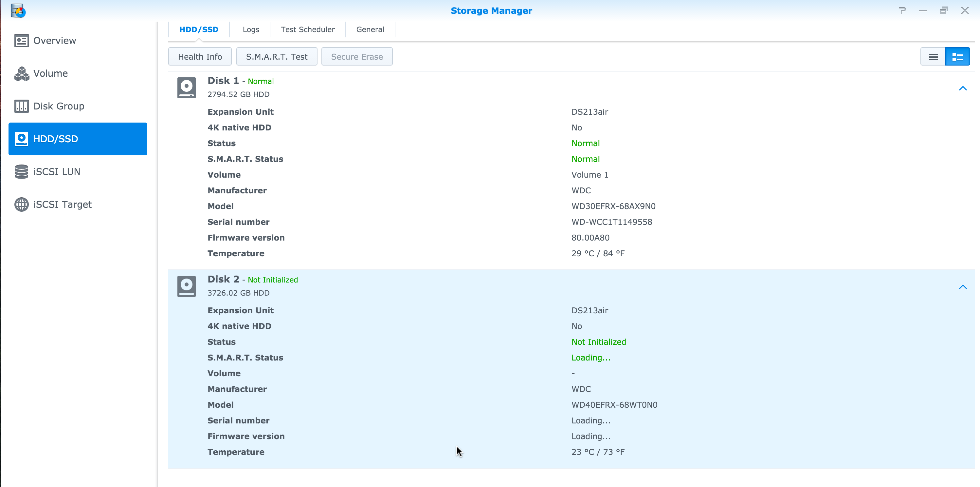Open the Logs tab
Screen dimensions: 980x487
[251, 30]
